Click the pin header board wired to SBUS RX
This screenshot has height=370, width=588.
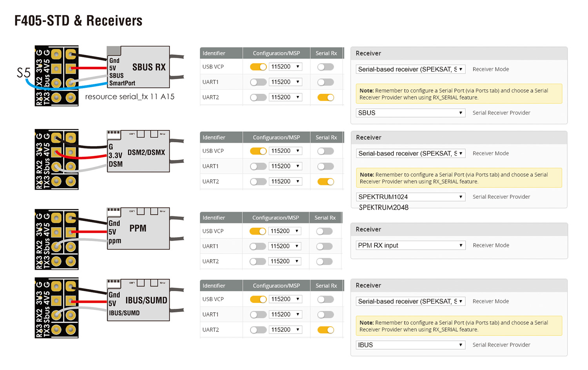[x=56, y=76]
